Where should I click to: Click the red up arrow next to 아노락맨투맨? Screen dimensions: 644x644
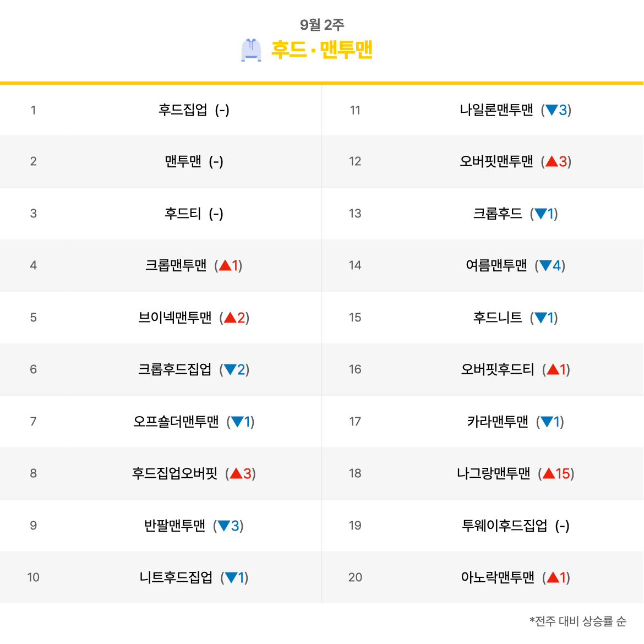coord(553,577)
